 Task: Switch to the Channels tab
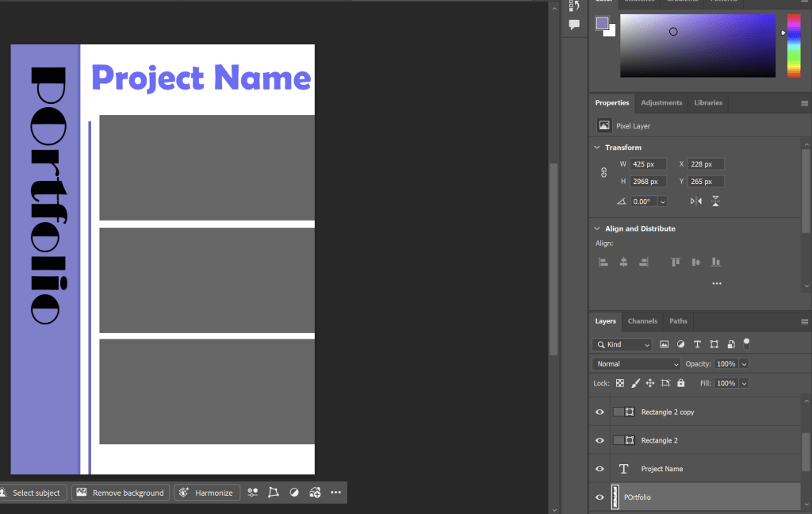[642, 321]
